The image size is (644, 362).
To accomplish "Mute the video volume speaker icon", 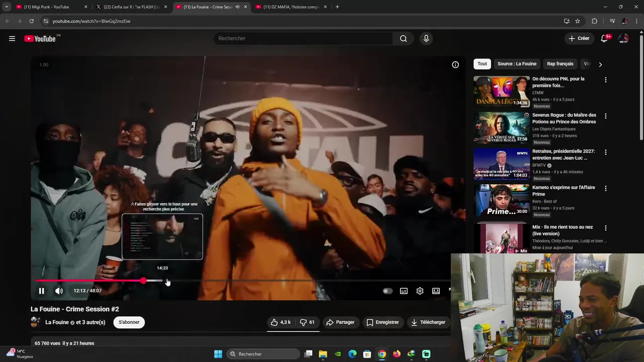I will click(59, 291).
